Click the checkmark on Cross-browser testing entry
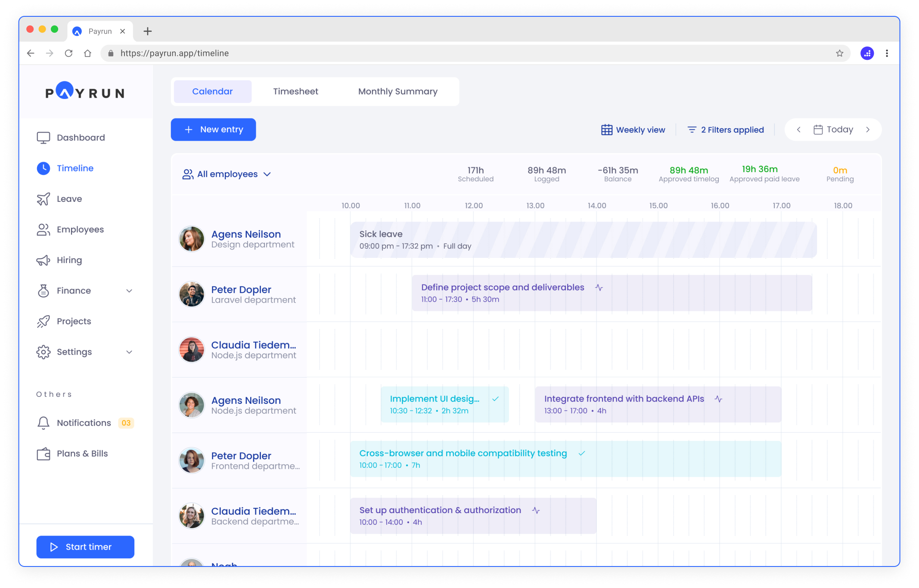Viewport: 919px width, 588px height. click(582, 453)
